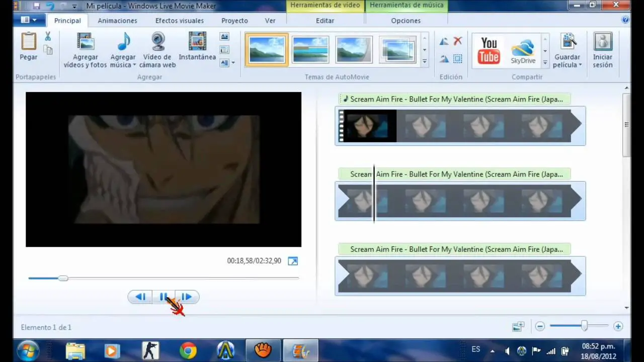644x362 pixels.
Task: Click the blue help icon
Action: (625, 20)
